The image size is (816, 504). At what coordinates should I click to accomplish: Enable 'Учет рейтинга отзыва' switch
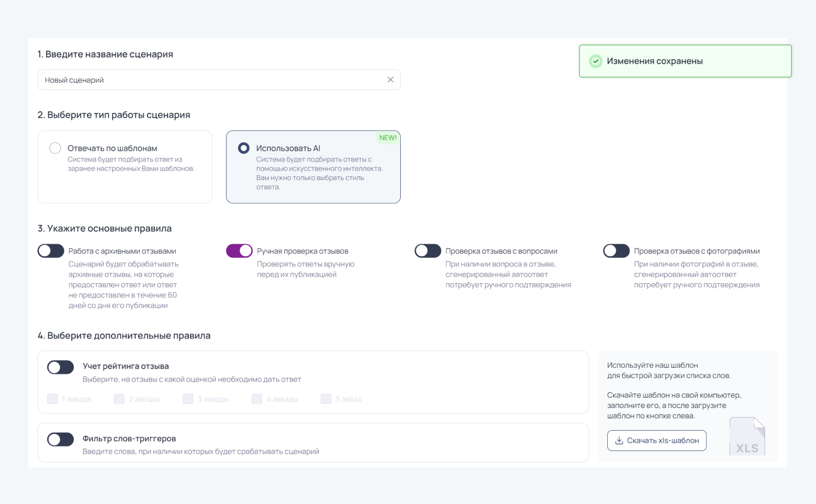click(x=61, y=367)
